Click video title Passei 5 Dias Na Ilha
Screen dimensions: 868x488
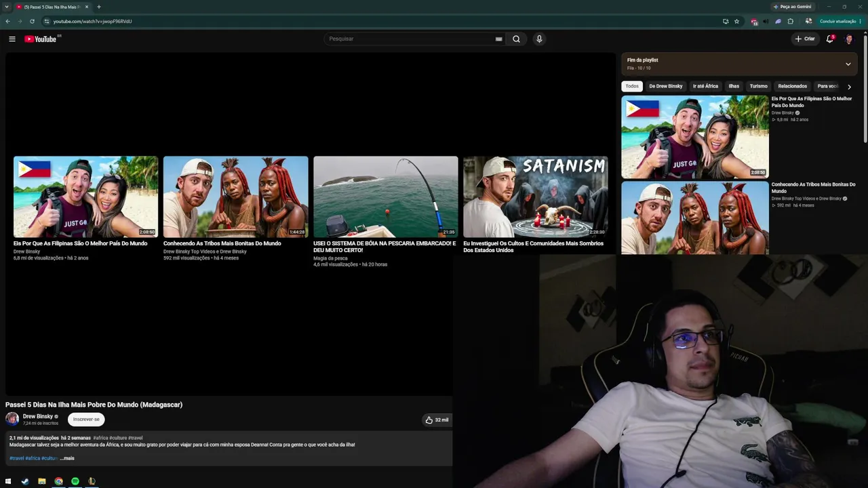(94, 405)
